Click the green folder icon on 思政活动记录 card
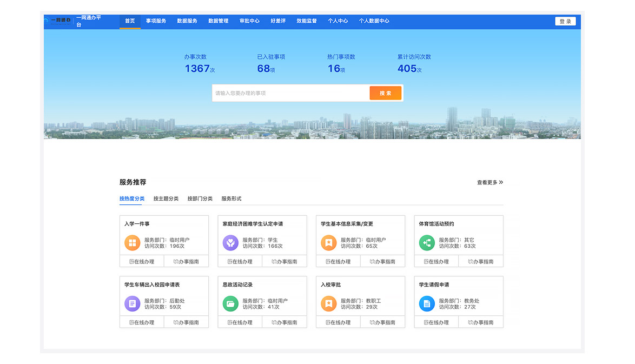The image size is (635, 364). (230, 304)
